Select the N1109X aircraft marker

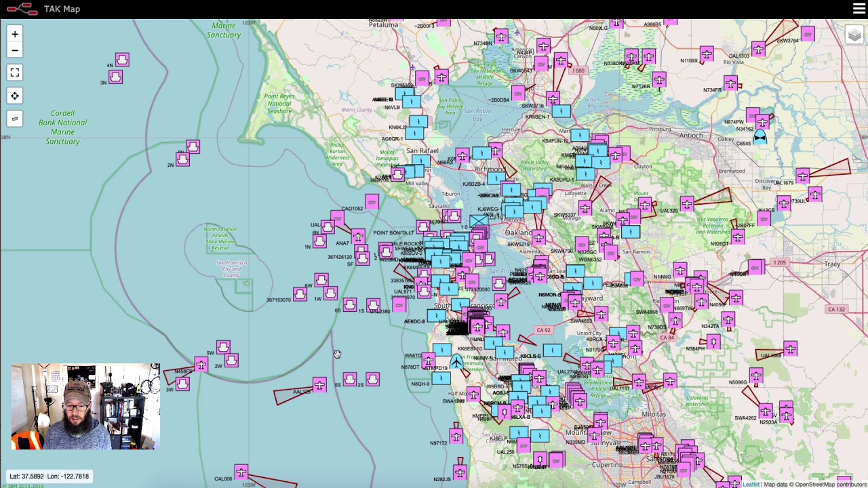pos(707,55)
